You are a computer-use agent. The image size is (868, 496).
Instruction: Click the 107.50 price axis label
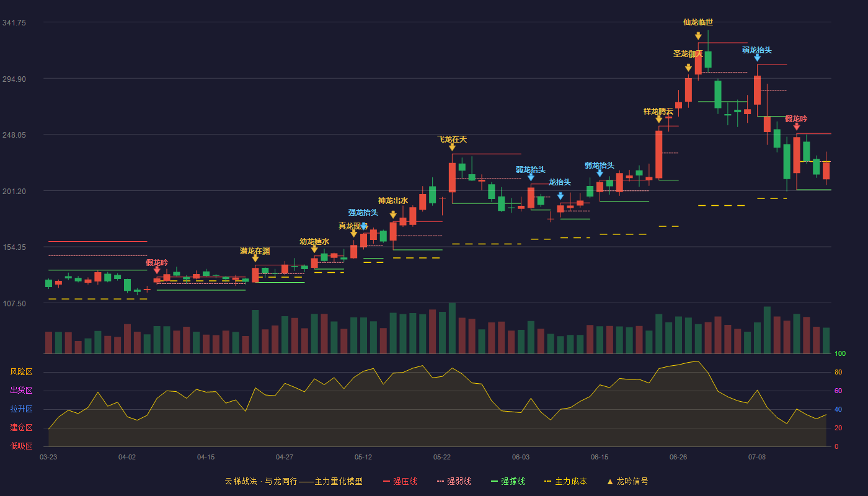pyautogui.click(x=14, y=303)
